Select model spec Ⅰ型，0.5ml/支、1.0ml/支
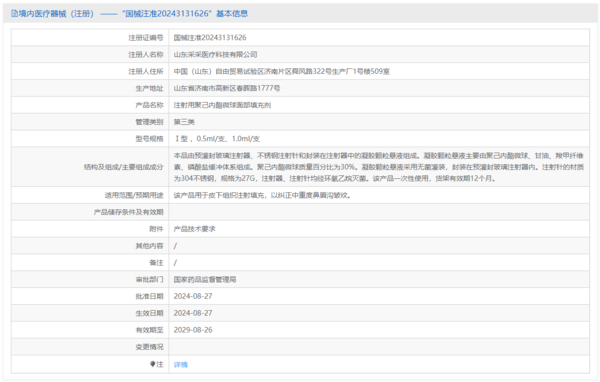Image resolution: width=600 pixels, height=382 pixels. (217, 139)
